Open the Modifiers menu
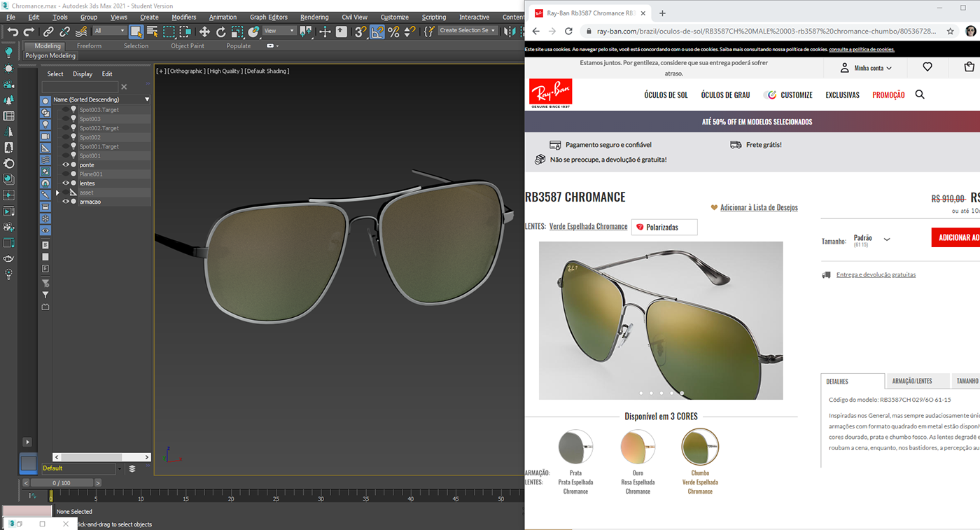This screenshot has height=530, width=980. pos(184,17)
